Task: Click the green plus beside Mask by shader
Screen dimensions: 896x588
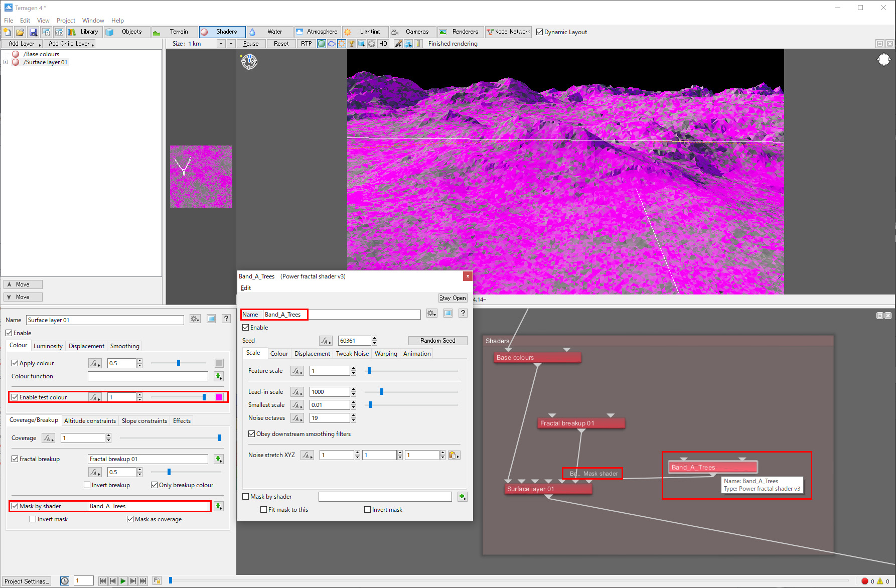Action: tap(219, 506)
